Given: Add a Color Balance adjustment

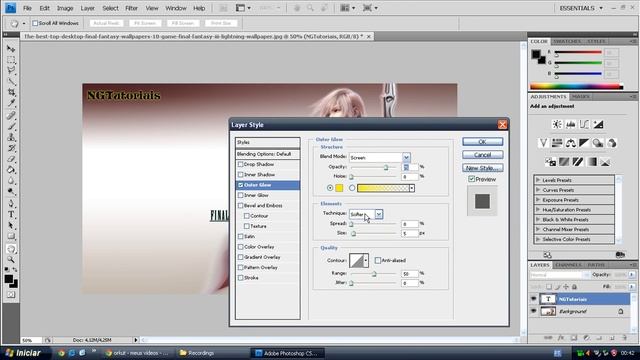Looking at the screenshot, I should [x=571, y=143].
